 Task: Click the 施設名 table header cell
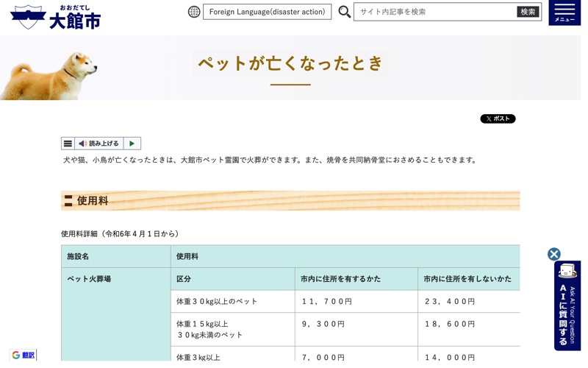(x=116, y=256)
